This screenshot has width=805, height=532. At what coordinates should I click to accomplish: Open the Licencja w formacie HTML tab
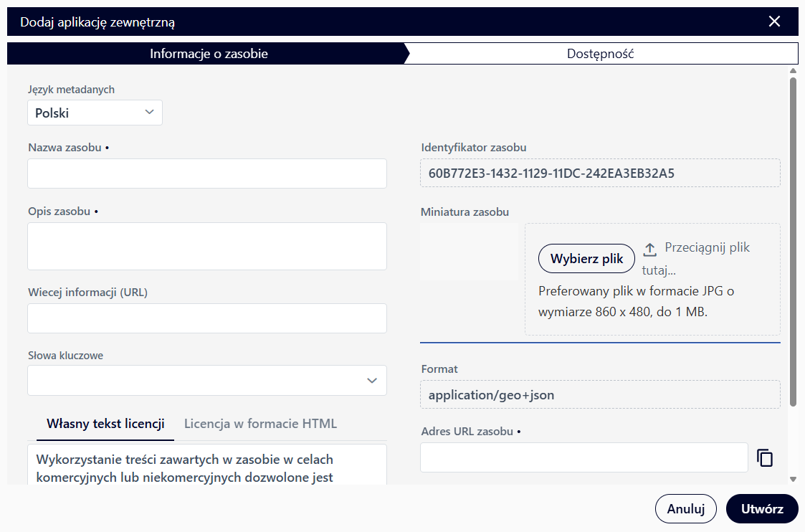260,424
